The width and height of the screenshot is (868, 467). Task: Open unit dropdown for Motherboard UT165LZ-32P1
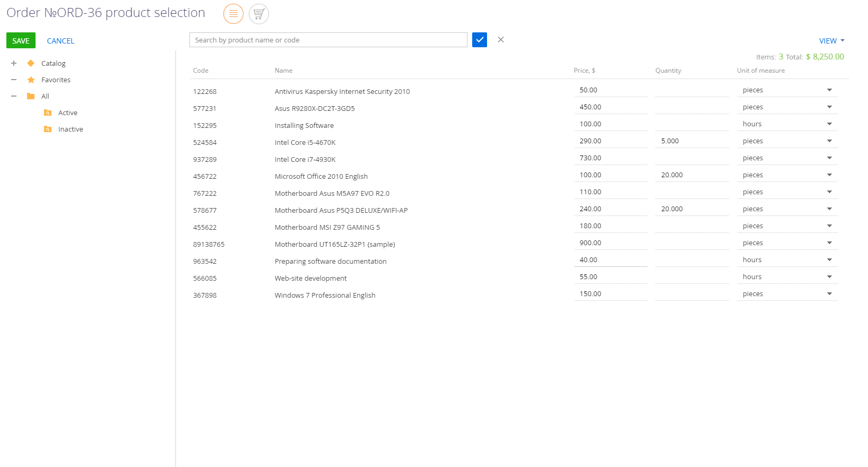click(829, 243)
